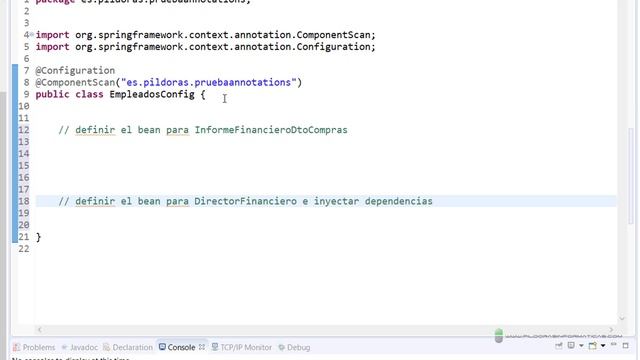Viewport: 640px width, 360px height.
Task: Click line number 18 in the gutter
Action: tap(24, 201)
